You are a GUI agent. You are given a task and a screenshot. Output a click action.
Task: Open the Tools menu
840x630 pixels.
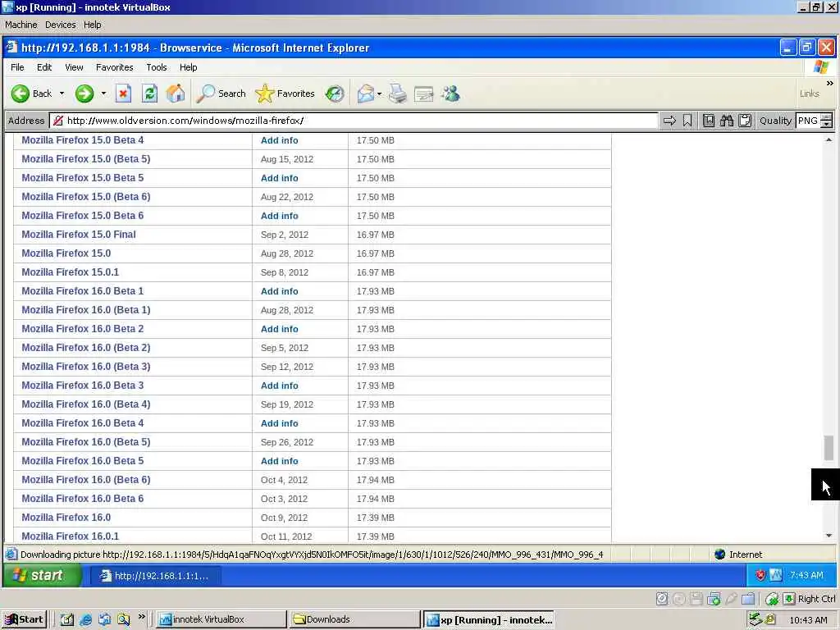pyautogui.click(x=157, y=67)
